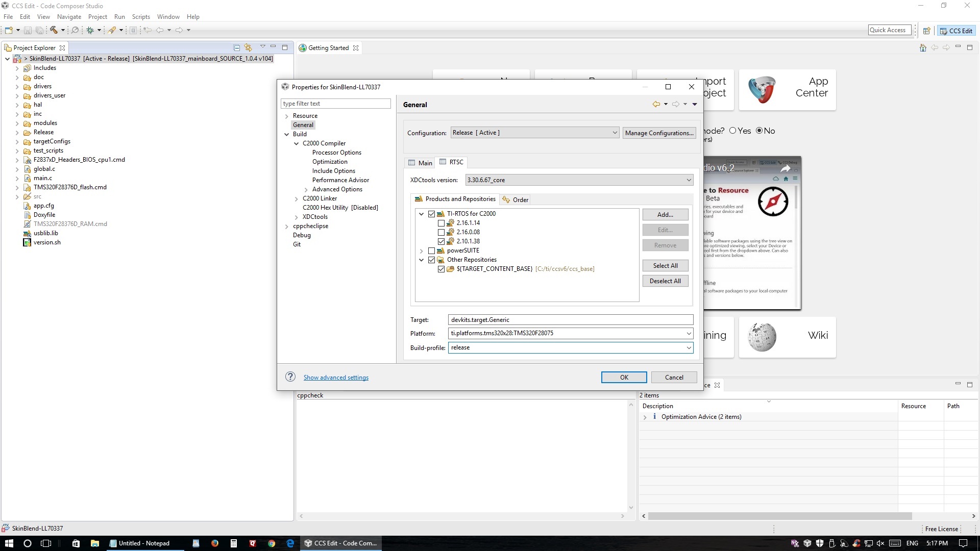Click the muted volume tray icon
The width and height of the screenshot is (980, 551).
pyautogui.click(x=880, y=543)
